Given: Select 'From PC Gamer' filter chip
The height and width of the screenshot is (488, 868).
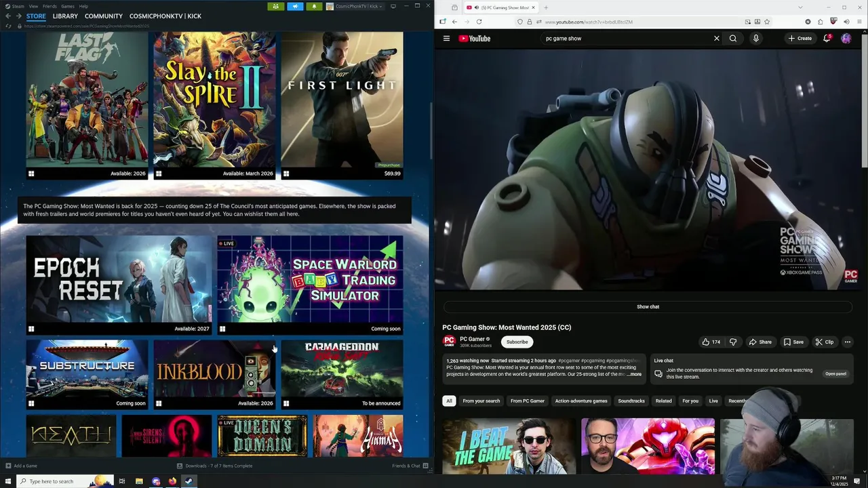Looking at the screenshot, I should [x=528, y=401].
